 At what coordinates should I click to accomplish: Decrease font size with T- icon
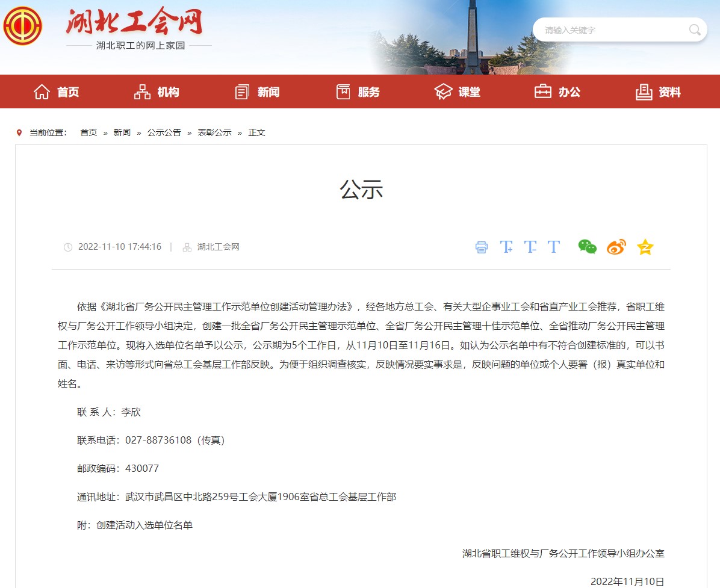click(530, 247)
